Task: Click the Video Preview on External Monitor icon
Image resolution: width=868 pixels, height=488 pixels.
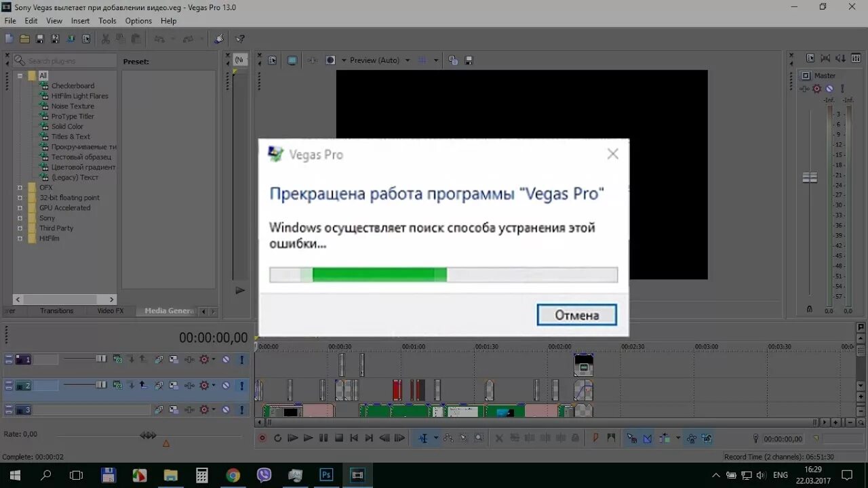Action: [x=292, y=60]
